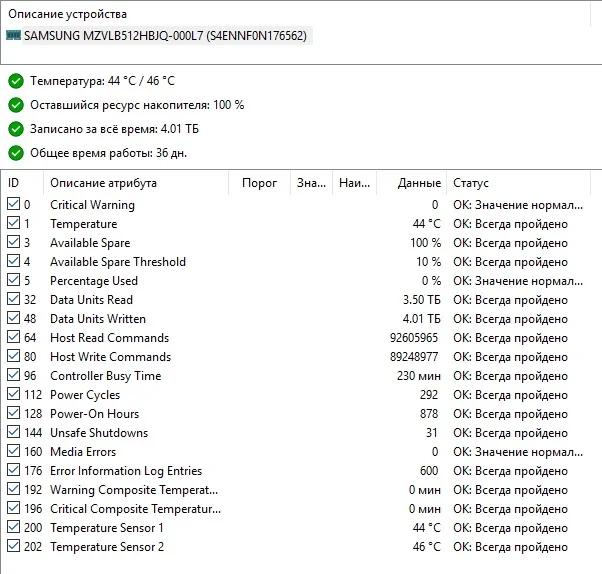Click the 3.50 ТБ Data Units Read value

[x=422, y=300]
